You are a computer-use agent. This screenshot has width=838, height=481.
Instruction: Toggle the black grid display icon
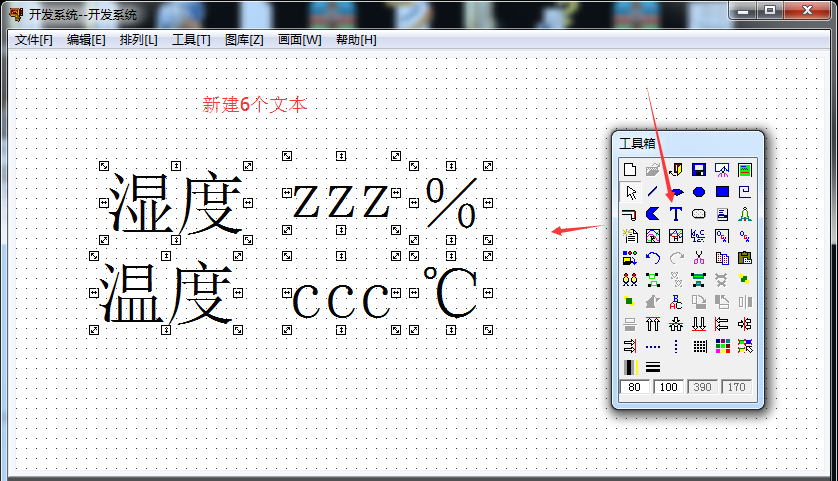click(x=700, y=346)
